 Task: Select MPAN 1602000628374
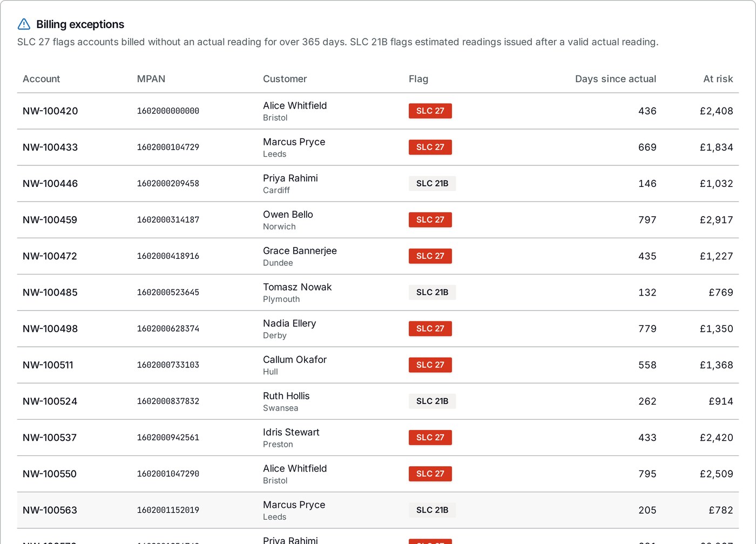(x=168, y=328)
